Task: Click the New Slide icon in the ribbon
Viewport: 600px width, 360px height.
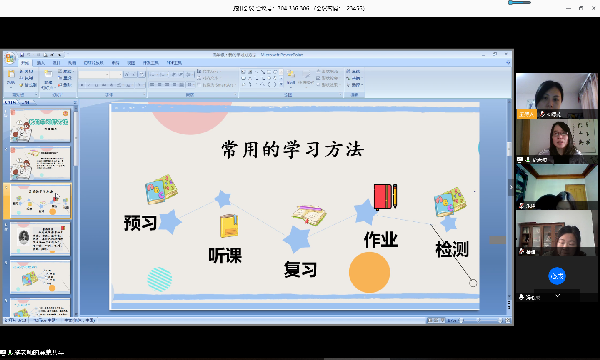Action: (x=48, y=77)
